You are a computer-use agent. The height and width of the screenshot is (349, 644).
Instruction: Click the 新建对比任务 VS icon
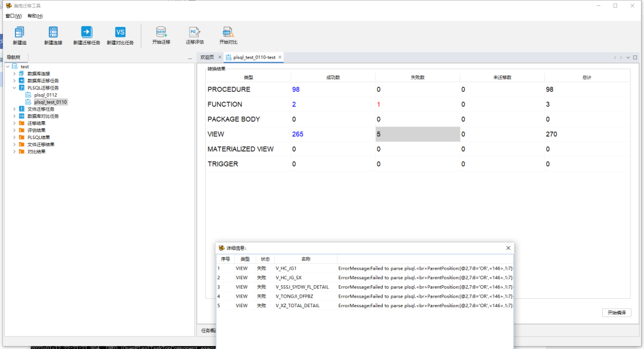pyautogui.click(x=120, y=33)
